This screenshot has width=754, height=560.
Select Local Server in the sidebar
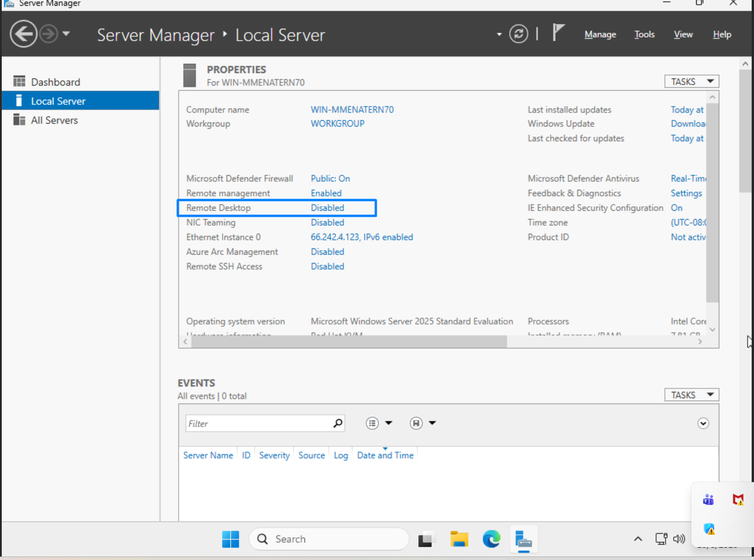pos(81,101)
